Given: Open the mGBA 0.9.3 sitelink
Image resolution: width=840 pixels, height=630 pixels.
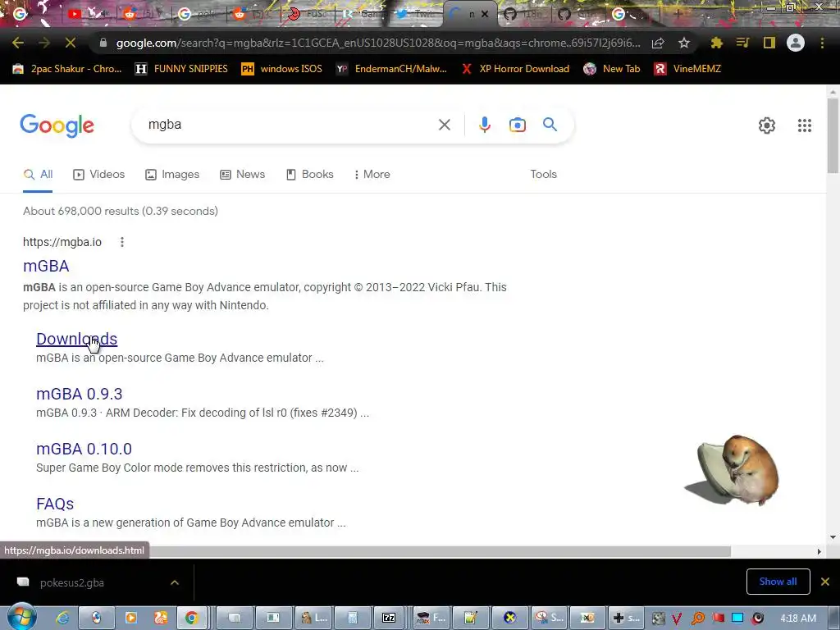Looking at the screenshot, I should coord(80,395).
